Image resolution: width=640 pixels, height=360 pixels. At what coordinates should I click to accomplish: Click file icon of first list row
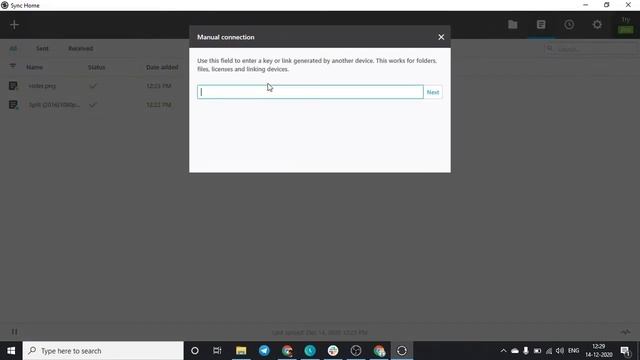(13, 86)
